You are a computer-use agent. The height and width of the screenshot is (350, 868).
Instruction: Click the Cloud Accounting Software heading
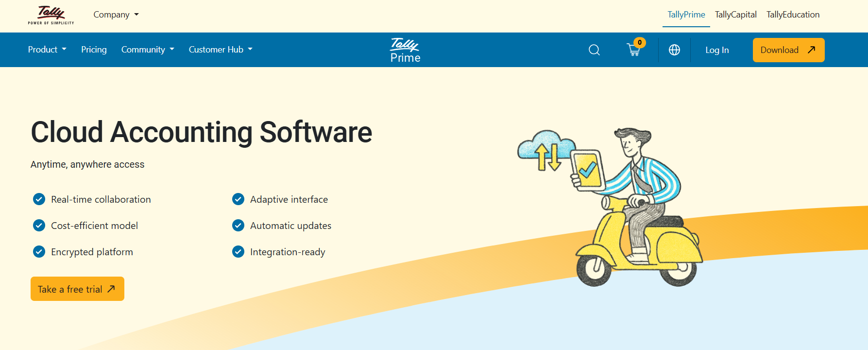pos(201,132)
